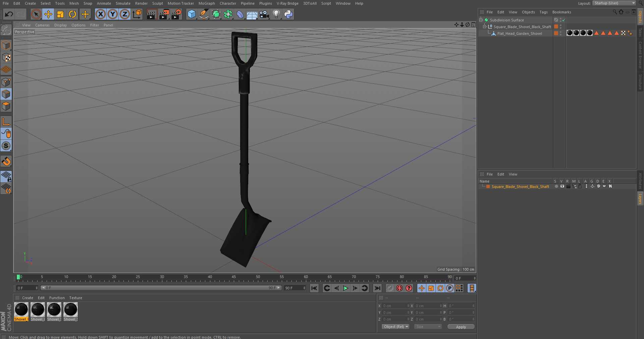Play the animation forward

tap(345, 288)
